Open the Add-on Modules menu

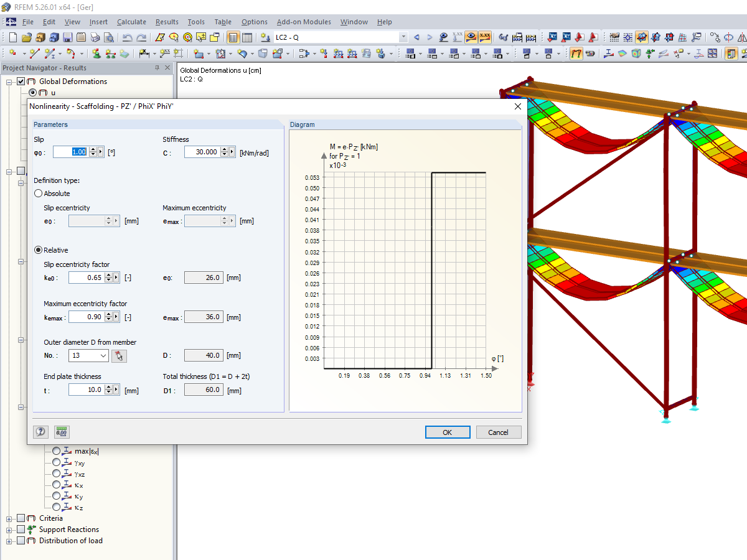pyautogui.click(x=303, y=22)
